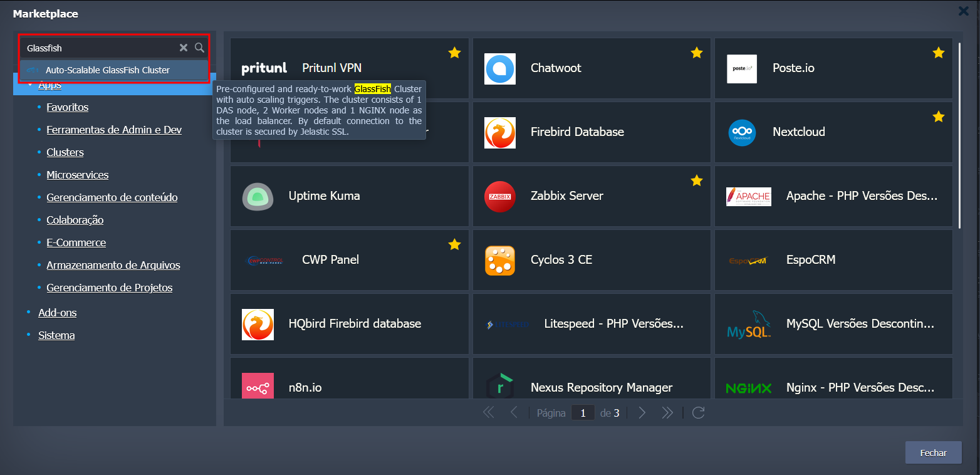980x475 pixels.
Task: Click the HQbird Firebird database icon
Action: point(258,324)
